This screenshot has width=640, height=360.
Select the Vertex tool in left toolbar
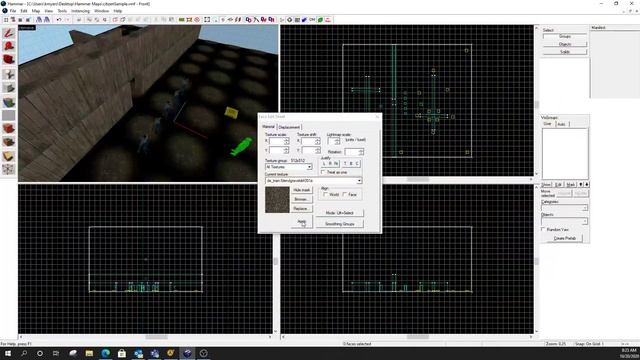[9, 169]
